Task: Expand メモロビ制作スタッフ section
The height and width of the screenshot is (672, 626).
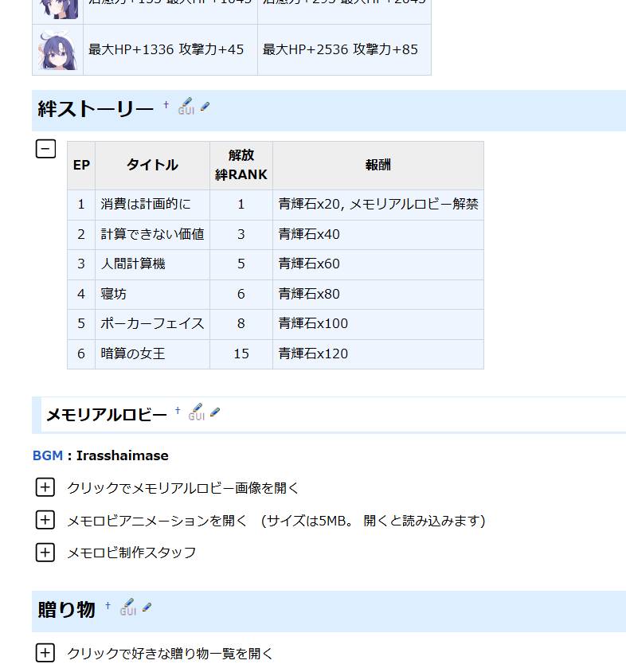Action: [45, 553]
